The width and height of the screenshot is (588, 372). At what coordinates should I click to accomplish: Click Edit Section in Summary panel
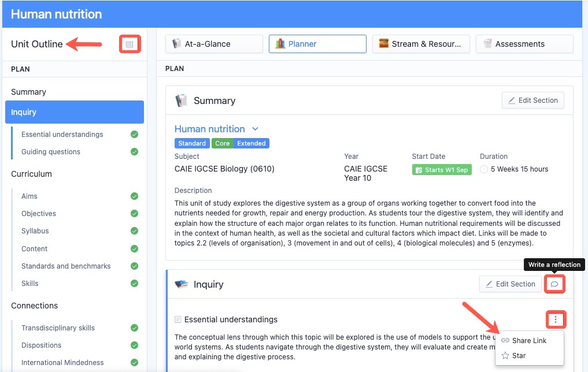533,101
